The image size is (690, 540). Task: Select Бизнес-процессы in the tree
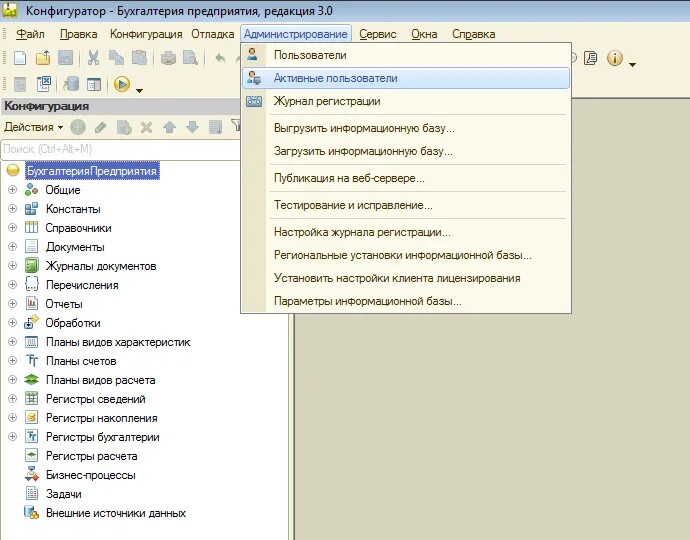coord(91,475)
